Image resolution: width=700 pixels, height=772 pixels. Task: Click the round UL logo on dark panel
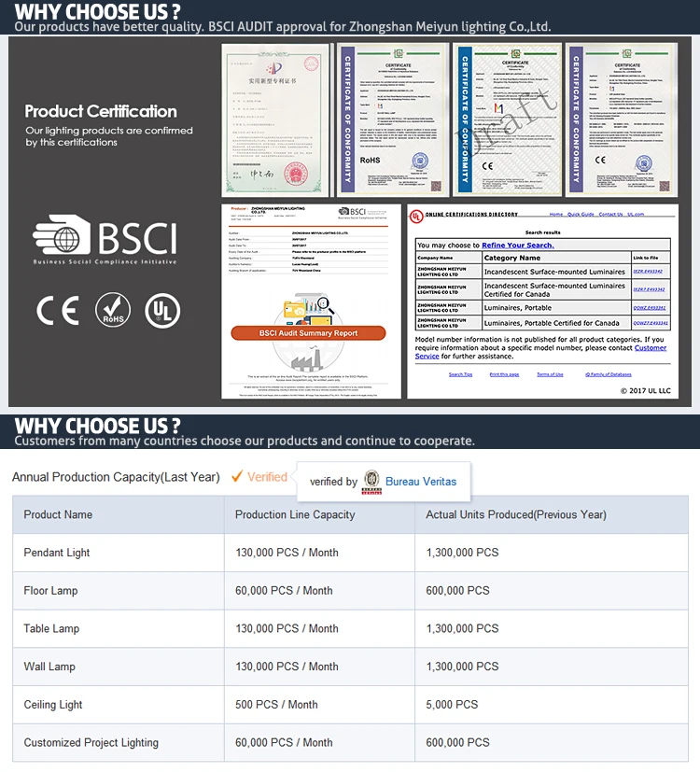point(162,311)
